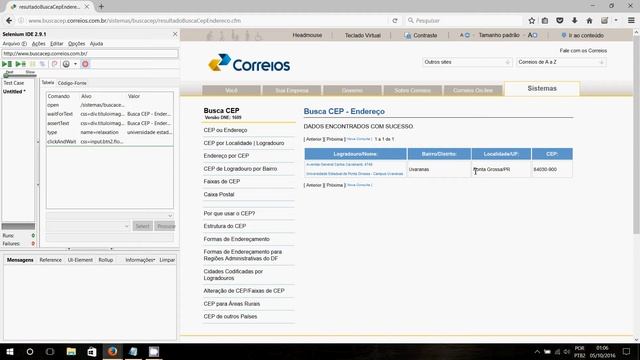
Task: Pause or resume Selenium test playback
Action: coord(33,64)
